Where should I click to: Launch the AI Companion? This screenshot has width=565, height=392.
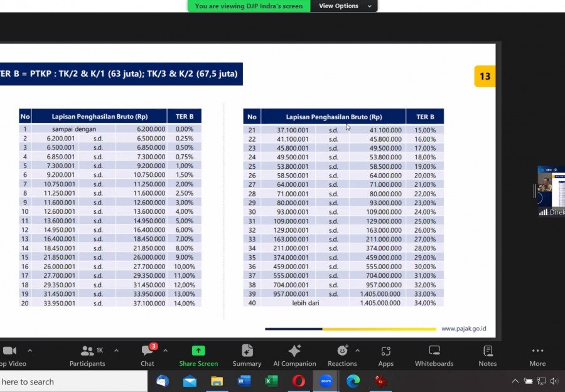point(294,354)
